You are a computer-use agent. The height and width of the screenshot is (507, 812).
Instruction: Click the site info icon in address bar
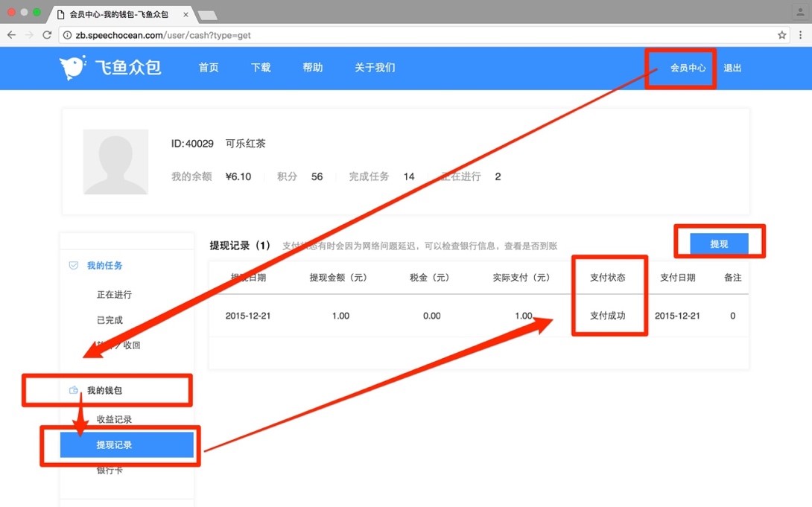pos(67,35)
